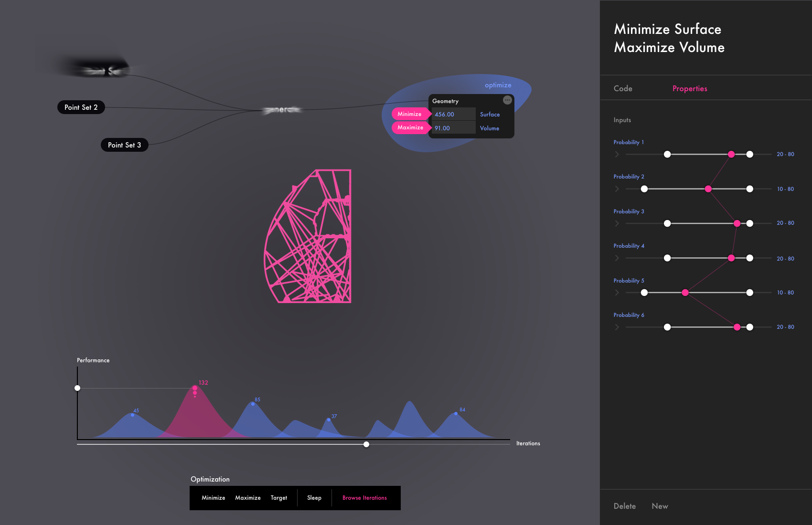Select the Target optimization option
The image size is (812, 525).
click(278, 498)
